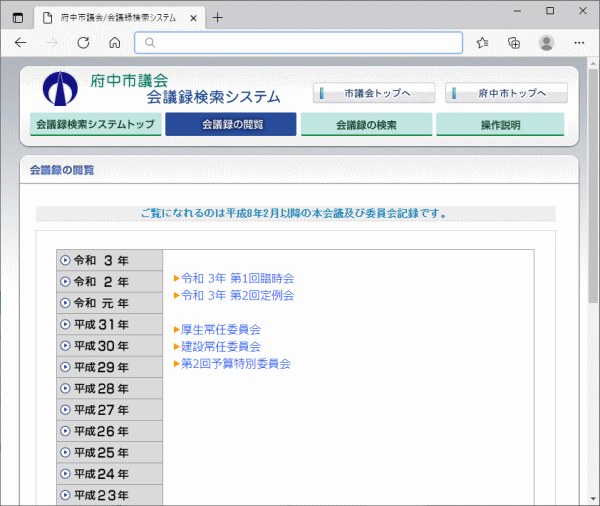This screenshot has width=600, height=506.
Task: Open the 平成24年 year row
Action: [109, 474]
